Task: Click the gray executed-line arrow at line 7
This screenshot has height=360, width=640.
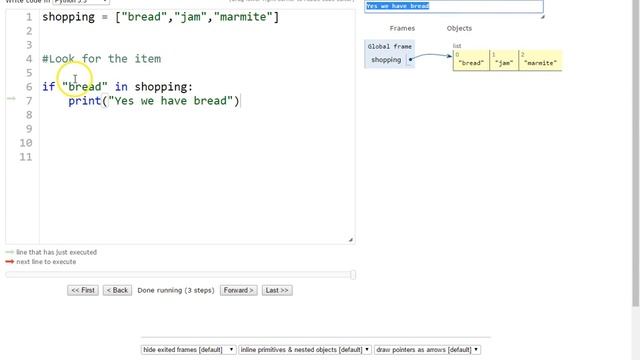Action: pos(11,98)
